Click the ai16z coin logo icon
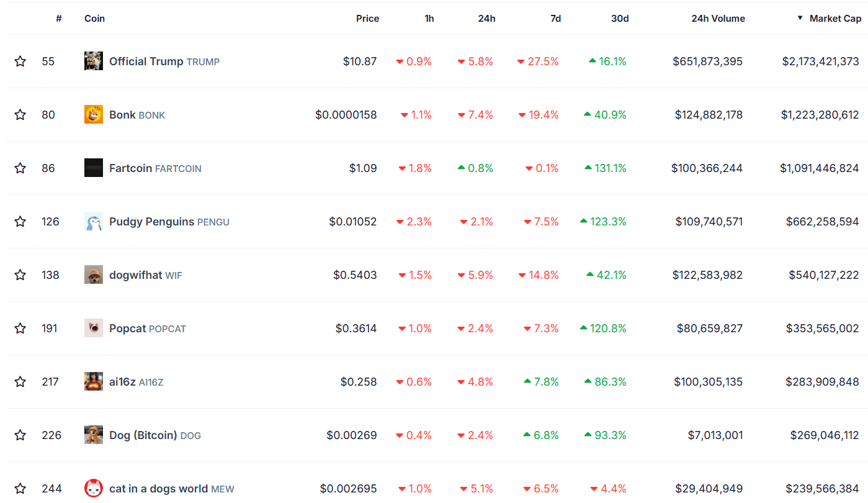Screen dimensions: 868x503 [94, 382]
